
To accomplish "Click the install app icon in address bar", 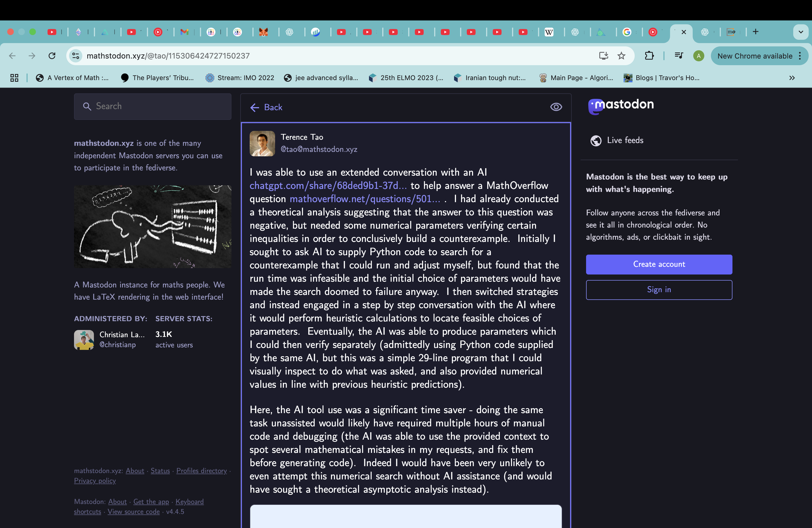I will 603,56.
